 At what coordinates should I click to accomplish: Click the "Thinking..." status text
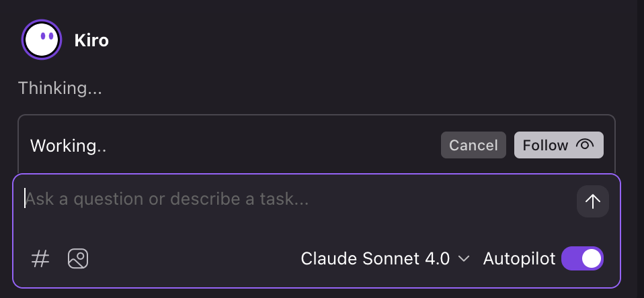click(x=60, y=89)
